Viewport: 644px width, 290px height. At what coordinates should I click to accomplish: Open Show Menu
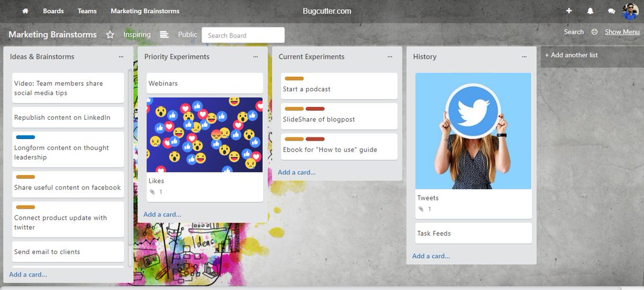tap(622, 32)
